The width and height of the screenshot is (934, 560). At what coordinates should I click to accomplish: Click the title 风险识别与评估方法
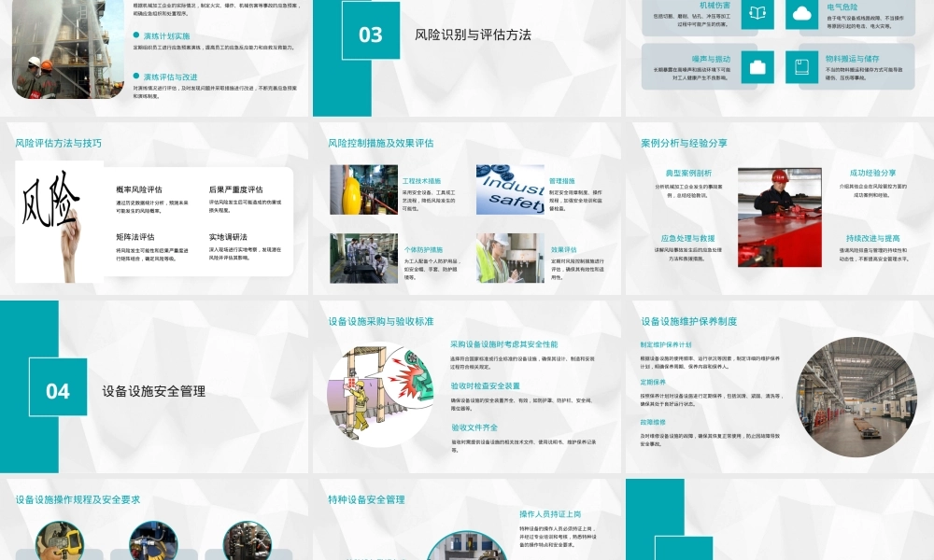(473, 35)
